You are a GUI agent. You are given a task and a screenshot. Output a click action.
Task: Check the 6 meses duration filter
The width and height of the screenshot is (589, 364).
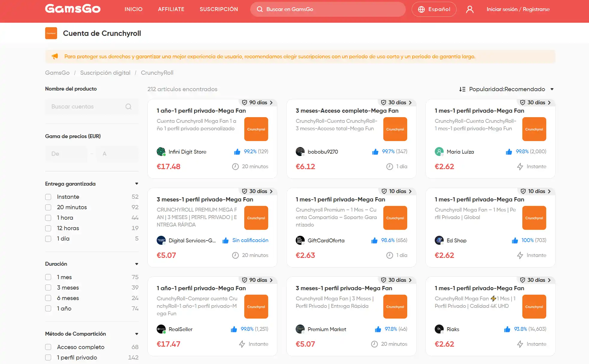click(x=48, y=298)
